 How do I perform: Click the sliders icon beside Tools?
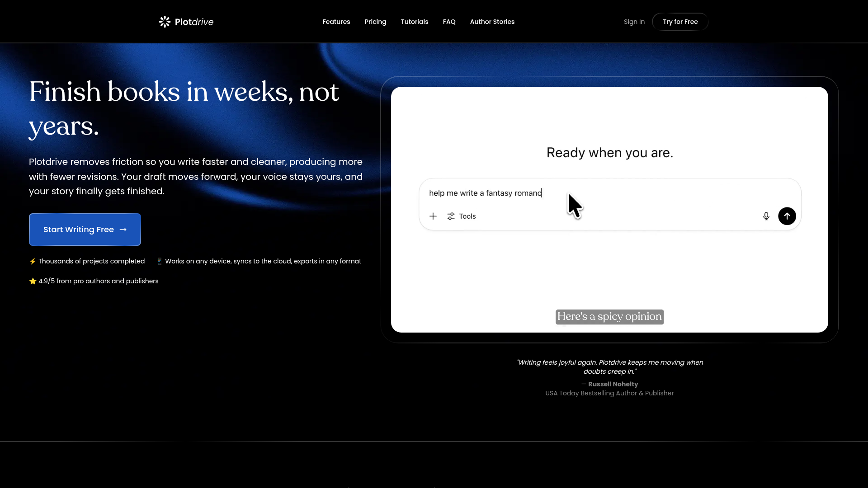click(451, 216)
